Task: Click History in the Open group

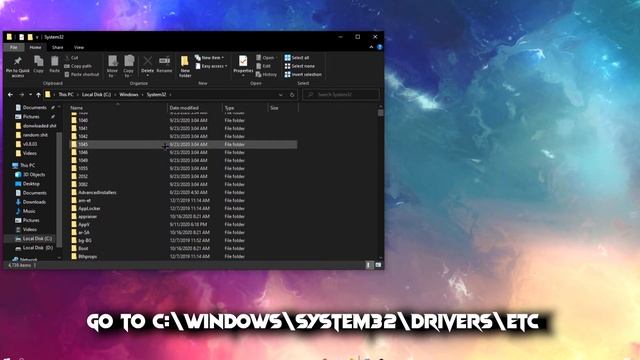Action: pos(266,75)
